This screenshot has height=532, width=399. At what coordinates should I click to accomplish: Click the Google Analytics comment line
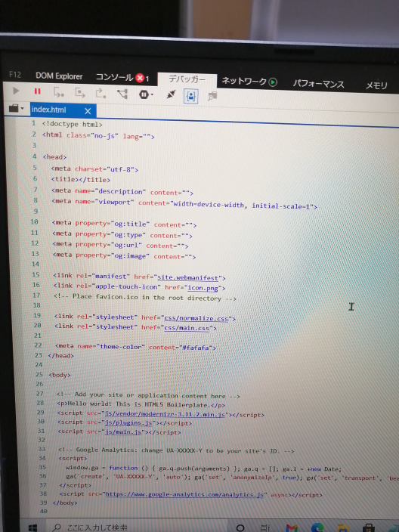click(x=176, y=450)
